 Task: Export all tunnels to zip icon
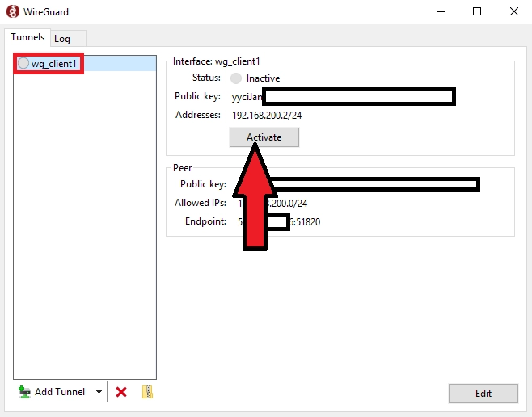pos(146,392)
